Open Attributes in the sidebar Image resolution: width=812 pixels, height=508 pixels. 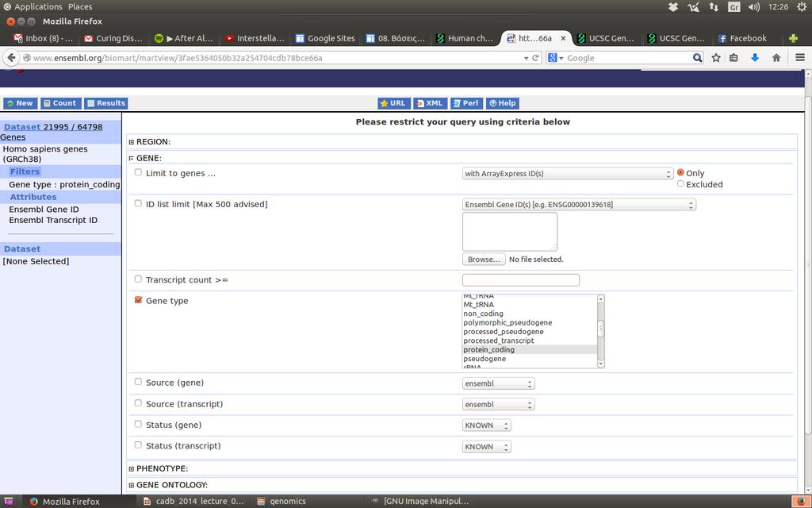(x=33, y=197)
